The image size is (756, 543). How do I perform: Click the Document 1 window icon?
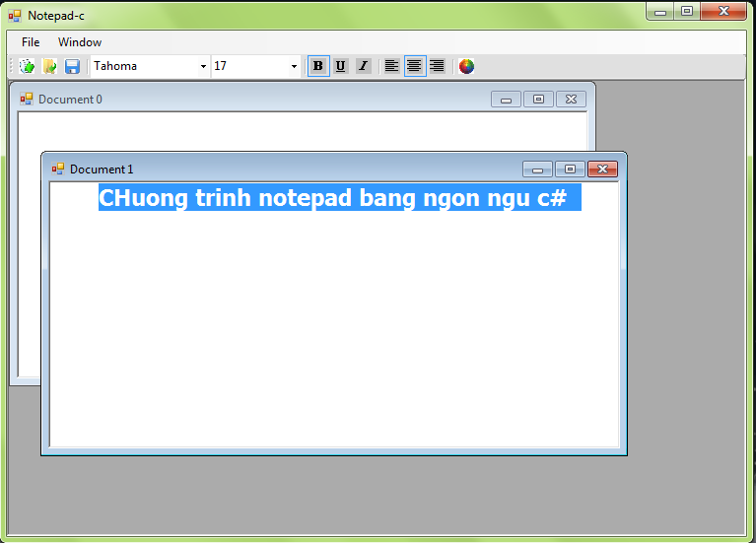[x=58, y=170]
